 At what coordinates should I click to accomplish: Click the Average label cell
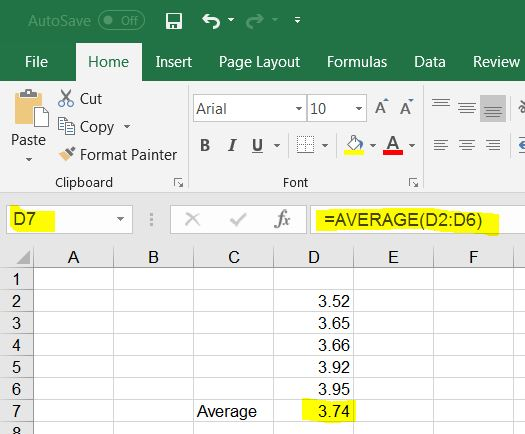(233, 411)
